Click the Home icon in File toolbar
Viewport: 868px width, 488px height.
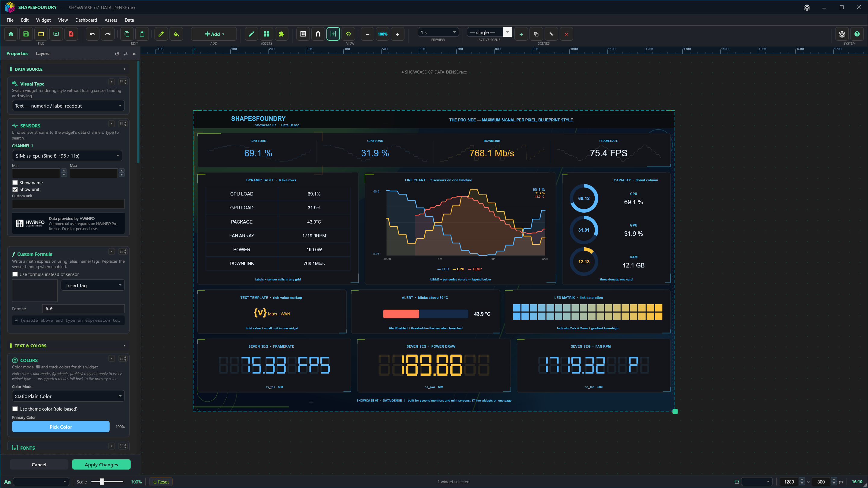click(11, 34)
